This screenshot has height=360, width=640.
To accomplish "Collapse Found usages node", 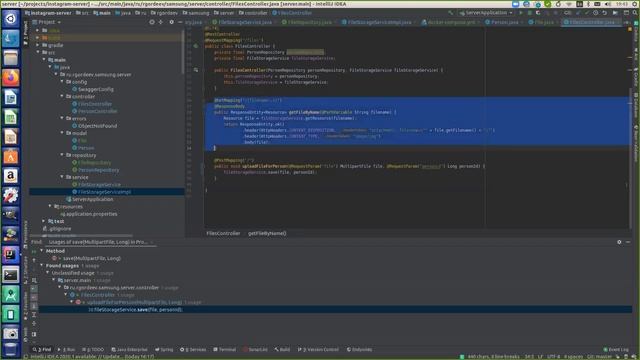I will coord(42,265).
